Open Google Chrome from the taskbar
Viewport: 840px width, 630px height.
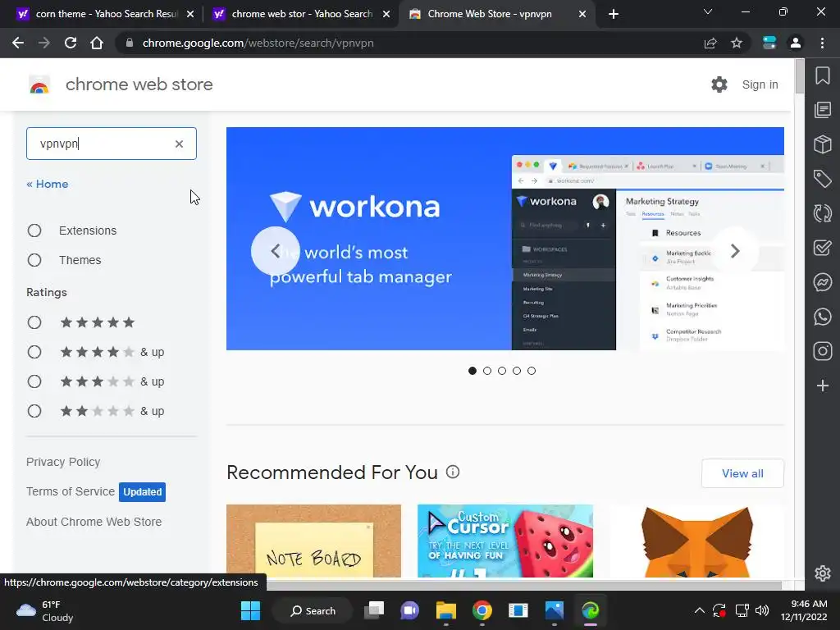tap(482, 610)
